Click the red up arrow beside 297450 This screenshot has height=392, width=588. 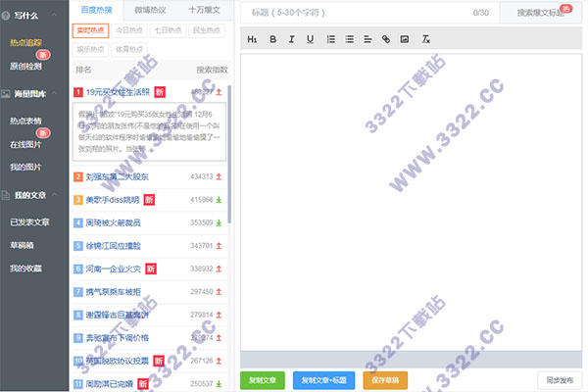point(219,292)
